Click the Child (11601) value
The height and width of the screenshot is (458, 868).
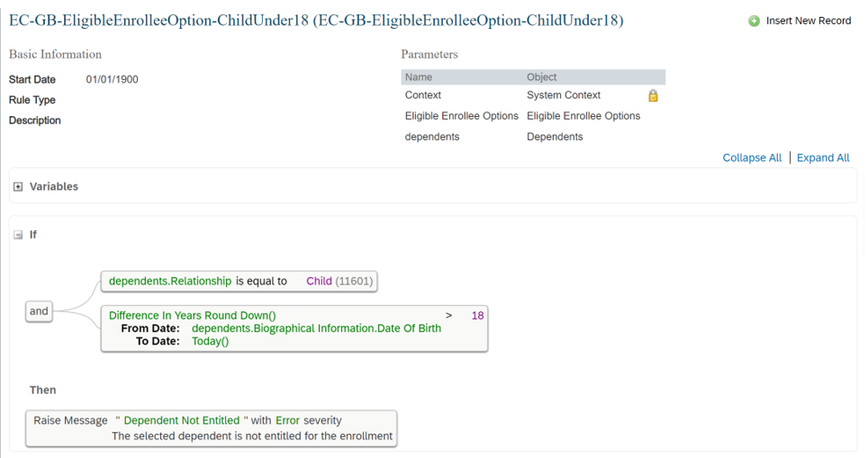point(339,281)
